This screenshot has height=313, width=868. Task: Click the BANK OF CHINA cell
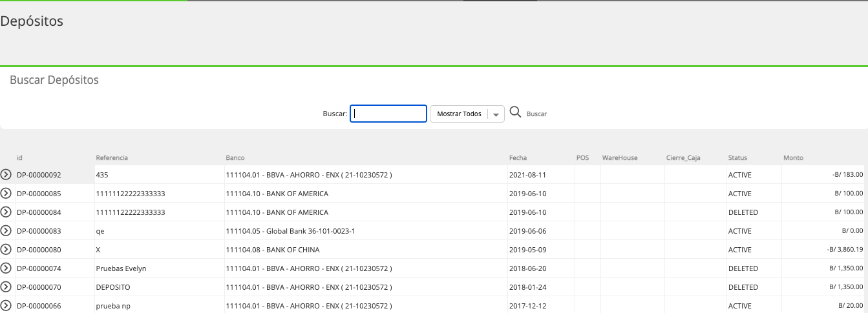[366, 250]
